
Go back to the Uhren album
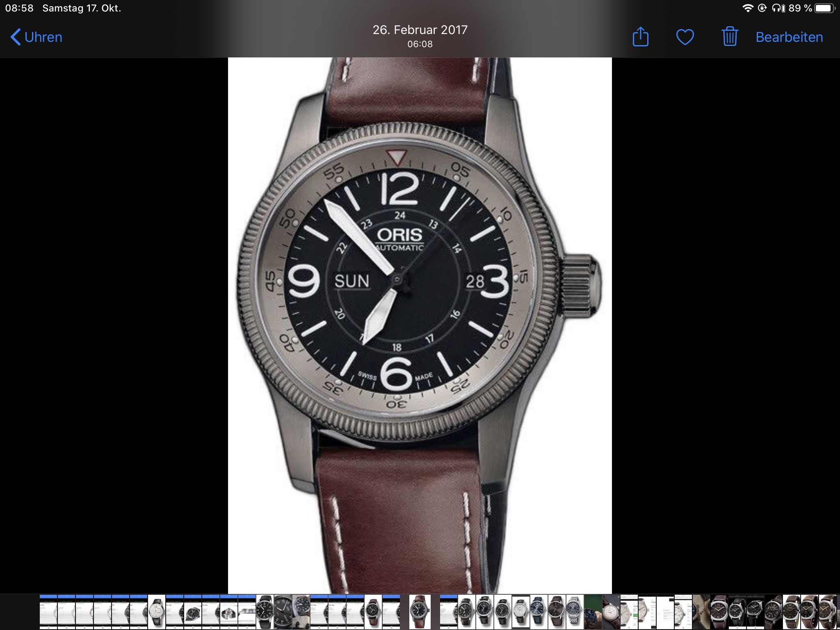click(36, 37)
